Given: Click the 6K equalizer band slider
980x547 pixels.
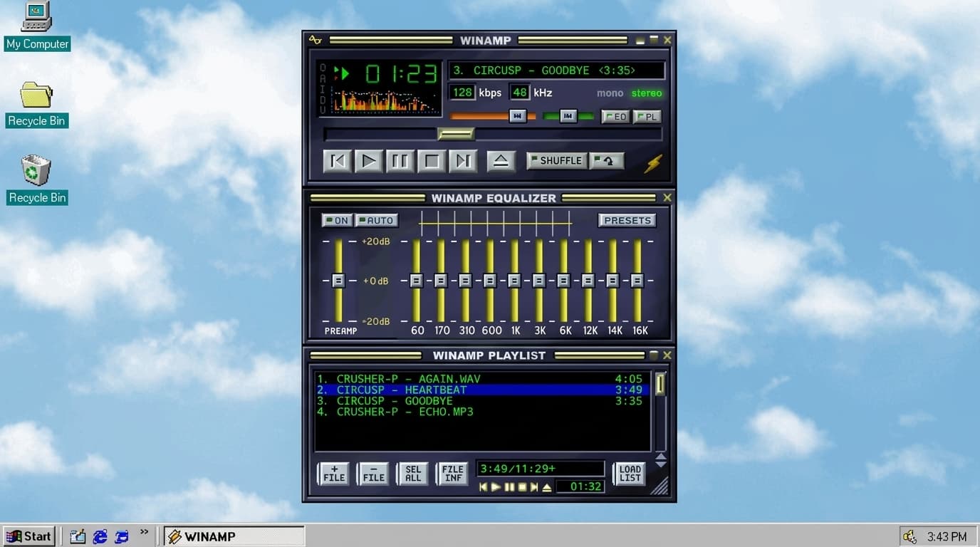Looking at the screenshot, I should [x=563, y=281].
